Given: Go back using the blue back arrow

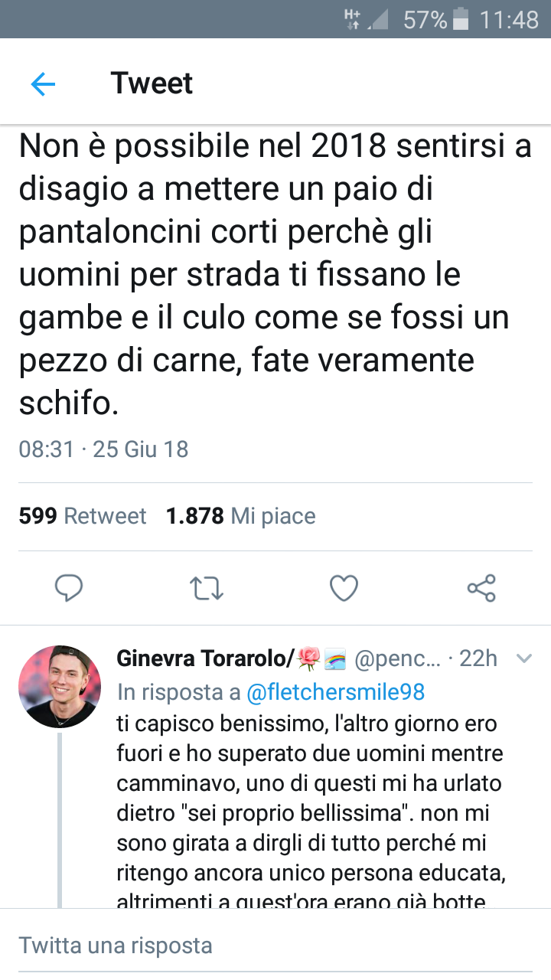Looking at the screenshot, I should click(44, 83).
